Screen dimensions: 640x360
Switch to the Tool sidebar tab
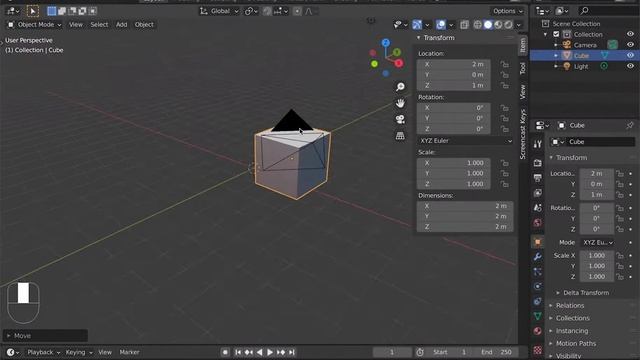click(x=523, y=68)
